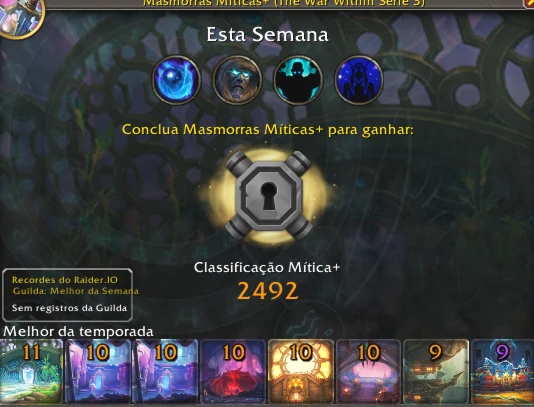534x407 pixels.
Task: Select Guilda: Melhor da Semana text
Action: (x=76, y=291)
